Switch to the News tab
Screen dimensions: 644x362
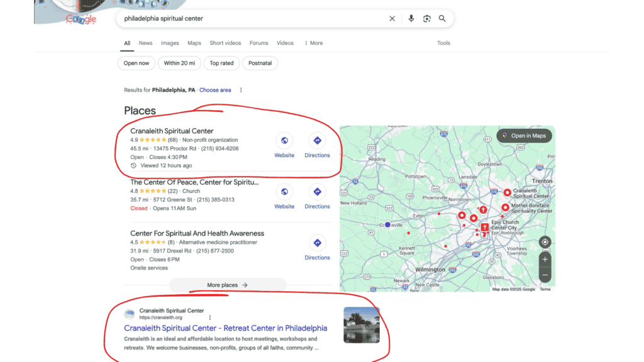tap(145, 43)
